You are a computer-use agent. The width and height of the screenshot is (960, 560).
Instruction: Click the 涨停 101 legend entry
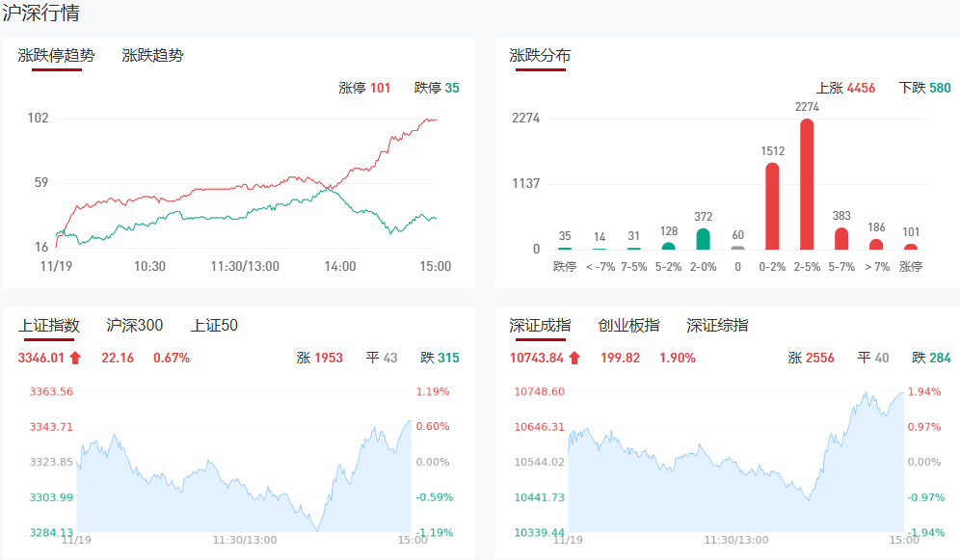point(364,88)
